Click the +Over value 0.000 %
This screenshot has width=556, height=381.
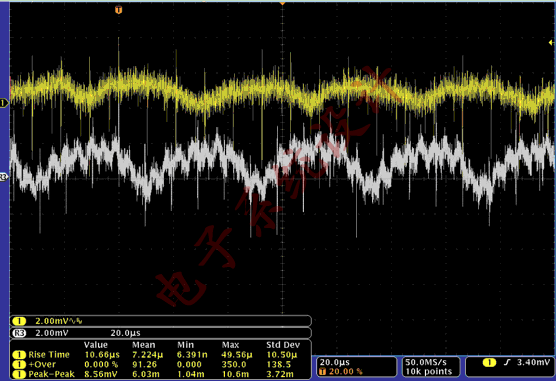click(x=101, y=364)
